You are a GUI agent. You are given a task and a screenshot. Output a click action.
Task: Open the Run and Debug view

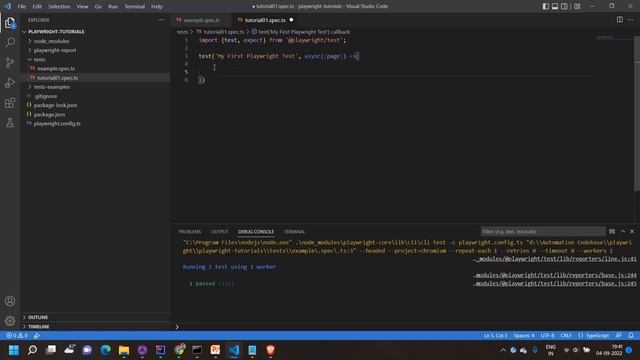[x=10, y=82]
